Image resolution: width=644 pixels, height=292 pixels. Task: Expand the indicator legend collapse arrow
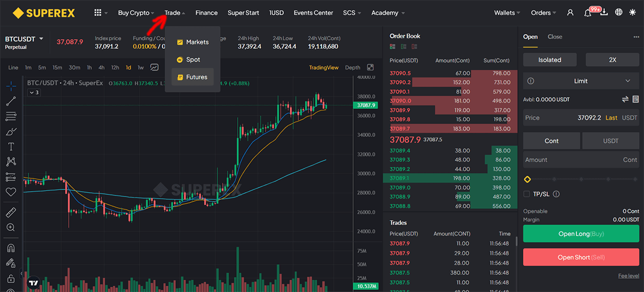pyautogui.click(x=33, y=93)
